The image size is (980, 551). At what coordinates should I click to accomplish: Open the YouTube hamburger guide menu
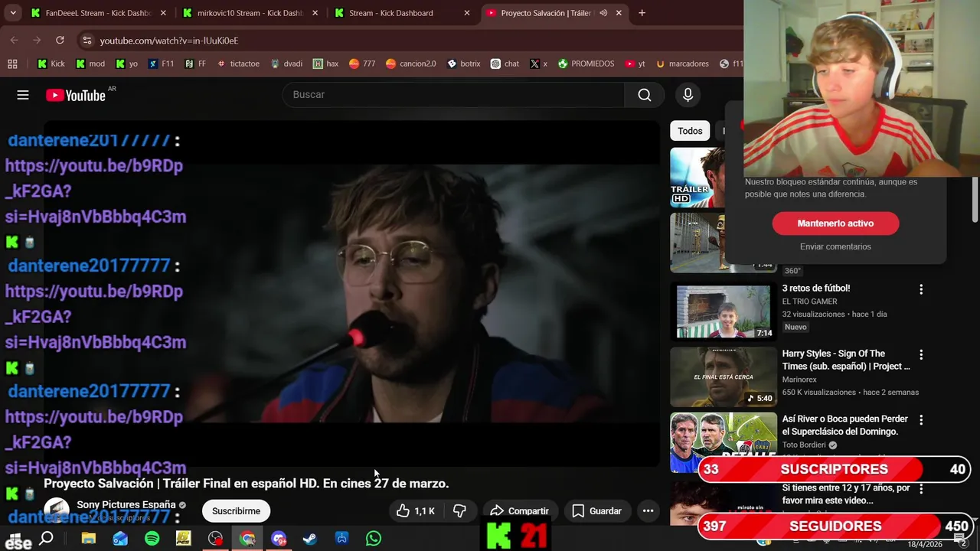[x=23, y=95]
